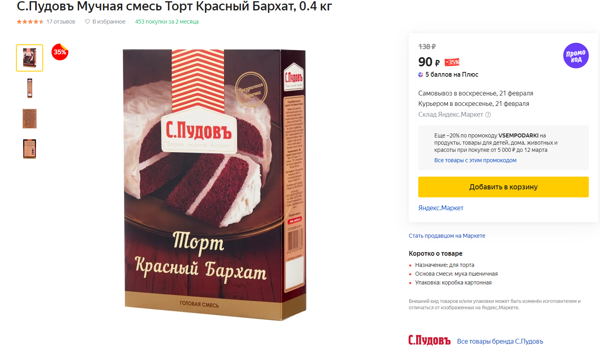View all С.Пудовъ brand products
The image size is (600, 364).
click(500, 341)
